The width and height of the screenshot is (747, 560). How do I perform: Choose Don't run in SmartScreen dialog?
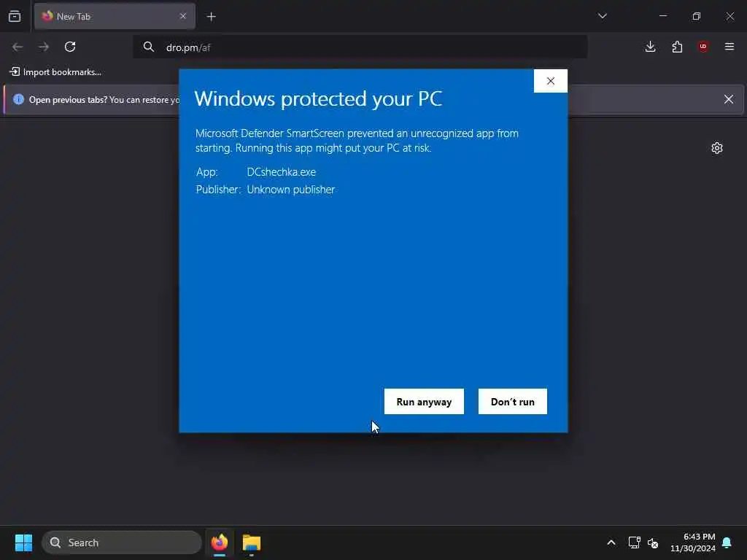[512, 402]
